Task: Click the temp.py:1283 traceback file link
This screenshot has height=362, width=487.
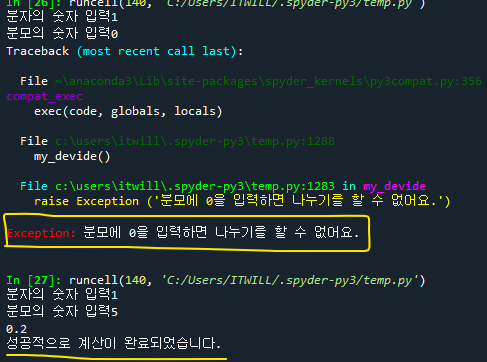Action: point(195,186)
